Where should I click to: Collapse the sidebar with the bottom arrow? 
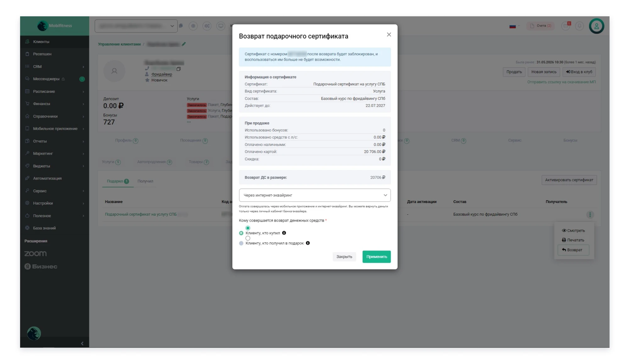pos(82,343)
